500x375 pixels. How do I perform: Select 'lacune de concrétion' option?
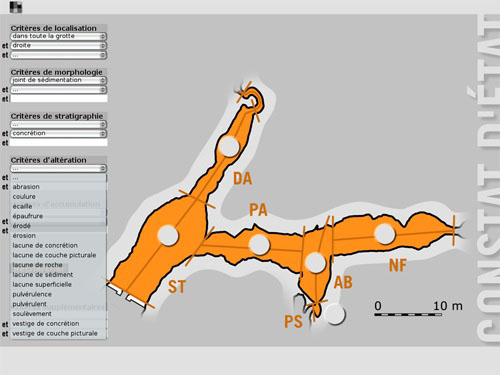[59, 245]
